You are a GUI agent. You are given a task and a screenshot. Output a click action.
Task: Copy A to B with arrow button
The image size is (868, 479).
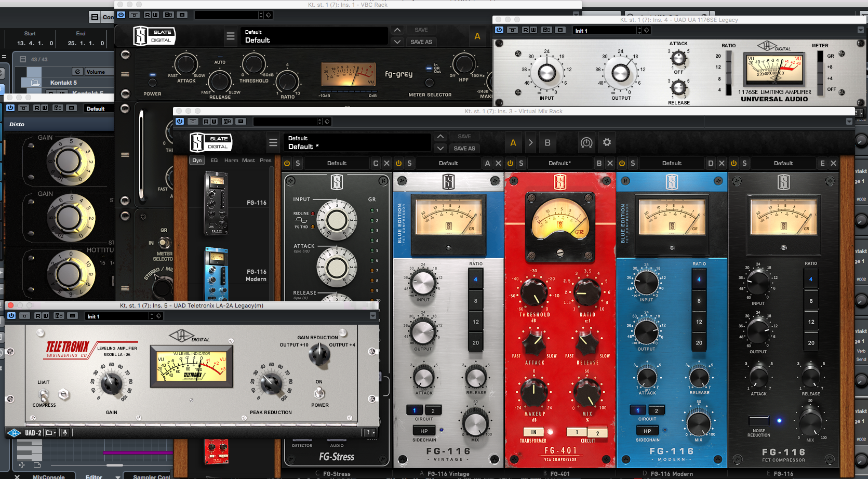tap(530, 142)
